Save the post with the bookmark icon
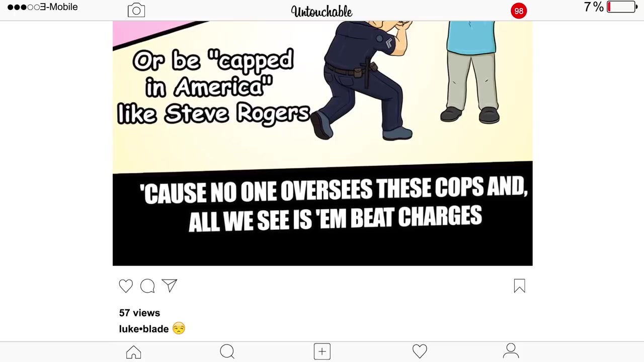 point(519,286)
